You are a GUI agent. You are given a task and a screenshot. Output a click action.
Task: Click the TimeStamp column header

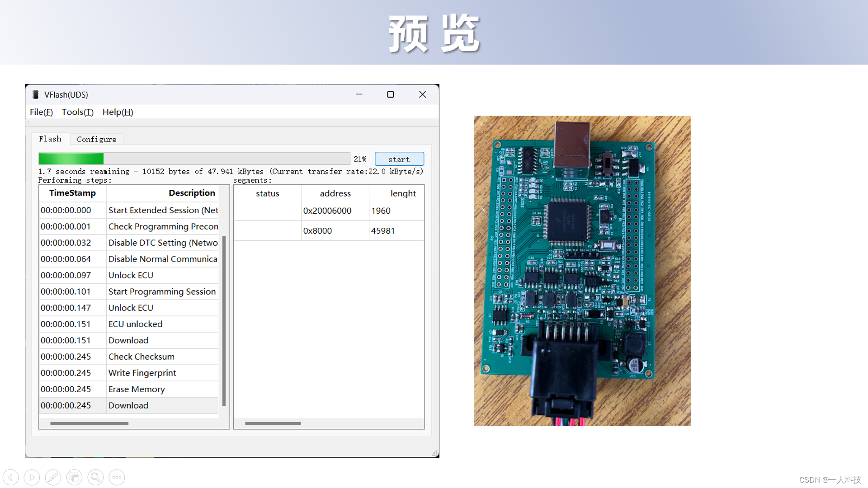pos(72,193)
